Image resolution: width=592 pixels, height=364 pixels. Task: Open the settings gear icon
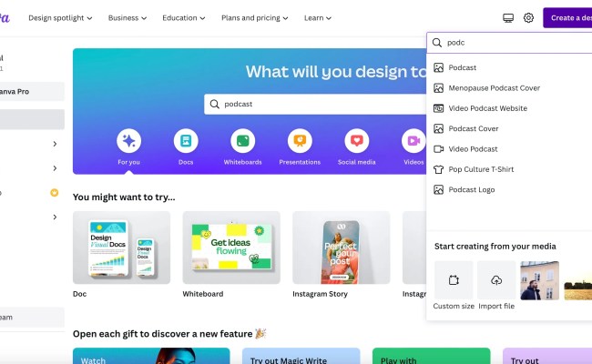coord(528,17)
